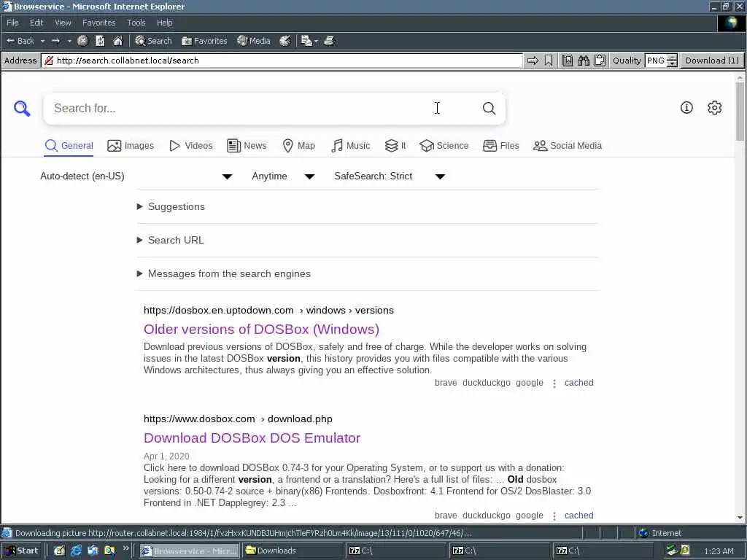Viewport: 747px width, 560px height.
Task: Open Older versions of DOSBox (Windows) link
Action: 262,330
